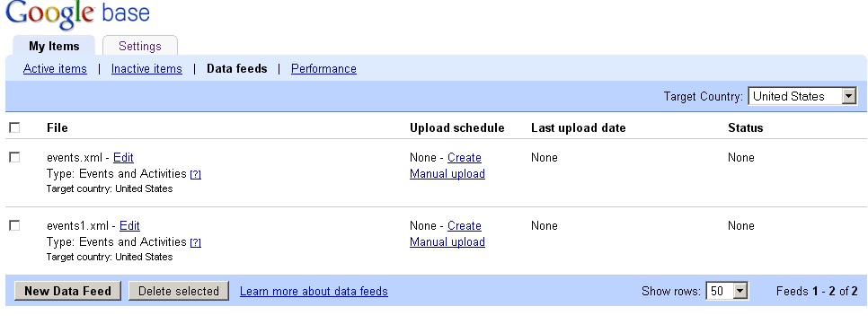The height and width of the screenshot is (324, 868).
Task: Expand the Show rows dropdown
Action: 727,291
